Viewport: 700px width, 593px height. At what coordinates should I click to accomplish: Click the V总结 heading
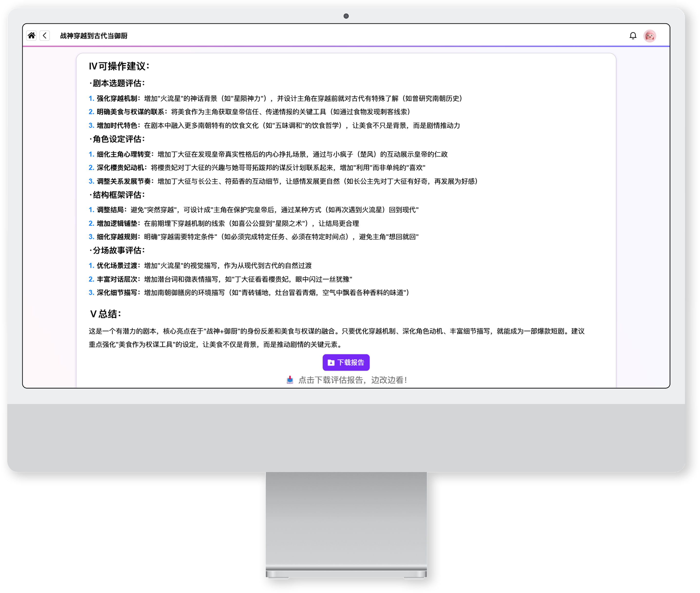tap(106, 314)
